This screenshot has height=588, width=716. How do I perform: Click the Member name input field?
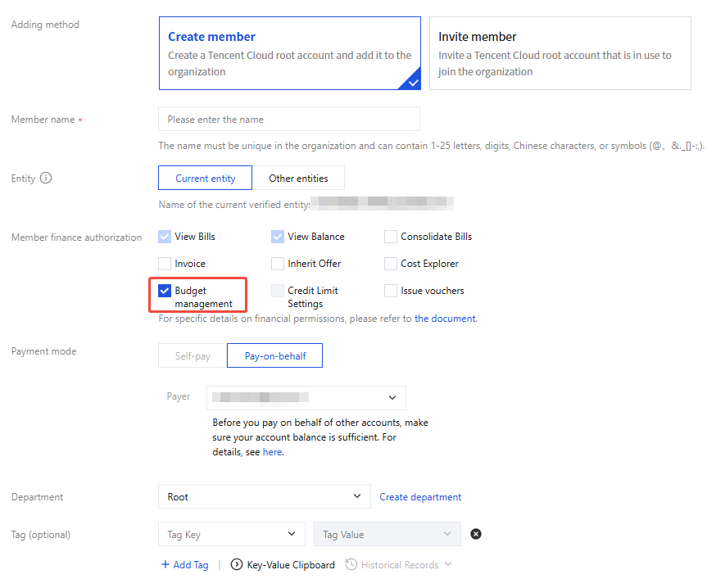coord(288,120)
